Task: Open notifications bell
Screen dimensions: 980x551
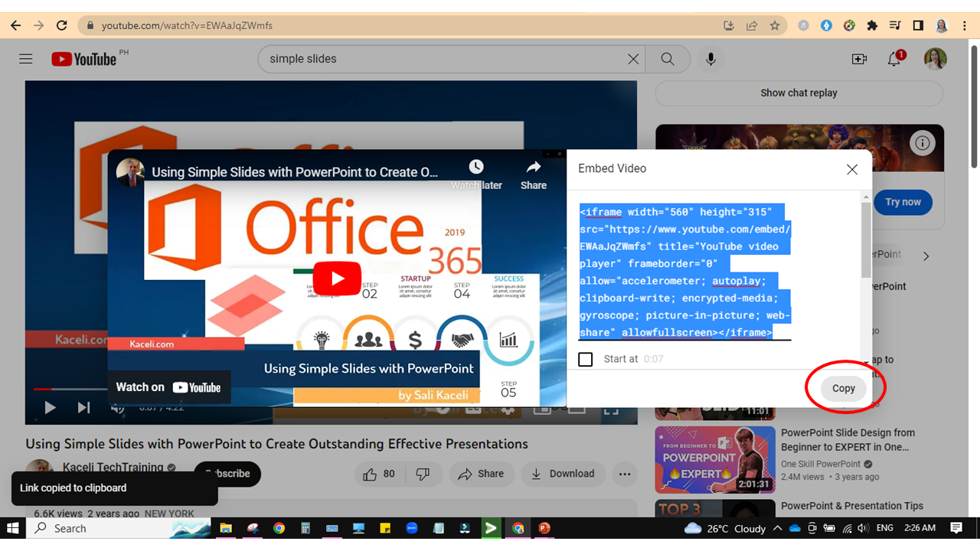Action: [x=894, y=59]
